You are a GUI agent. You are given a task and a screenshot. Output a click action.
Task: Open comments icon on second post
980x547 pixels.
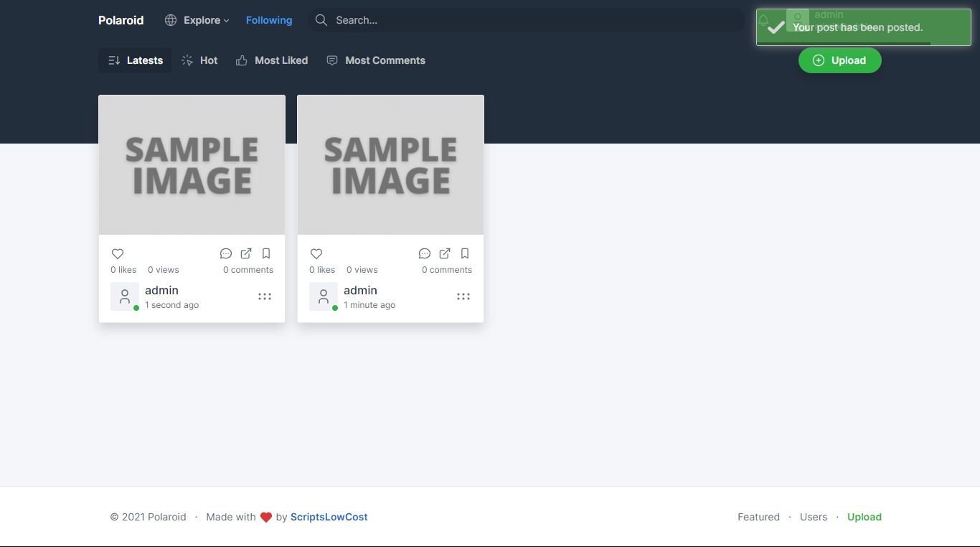pyautogui.click(x=425, y=253)
